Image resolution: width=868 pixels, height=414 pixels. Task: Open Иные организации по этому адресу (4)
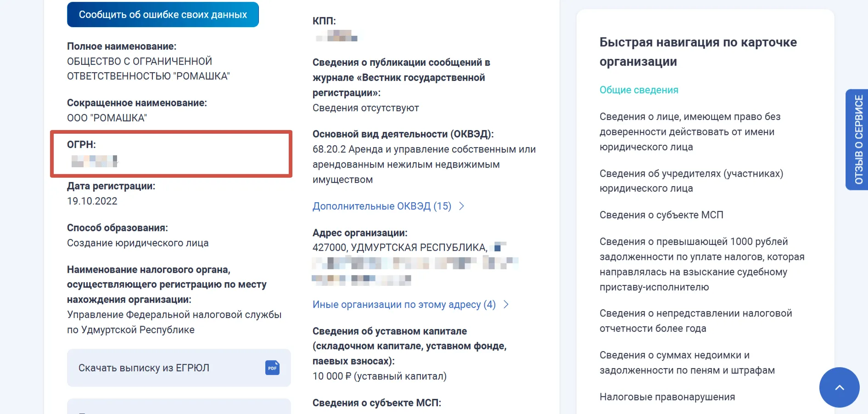coord(404,304)
